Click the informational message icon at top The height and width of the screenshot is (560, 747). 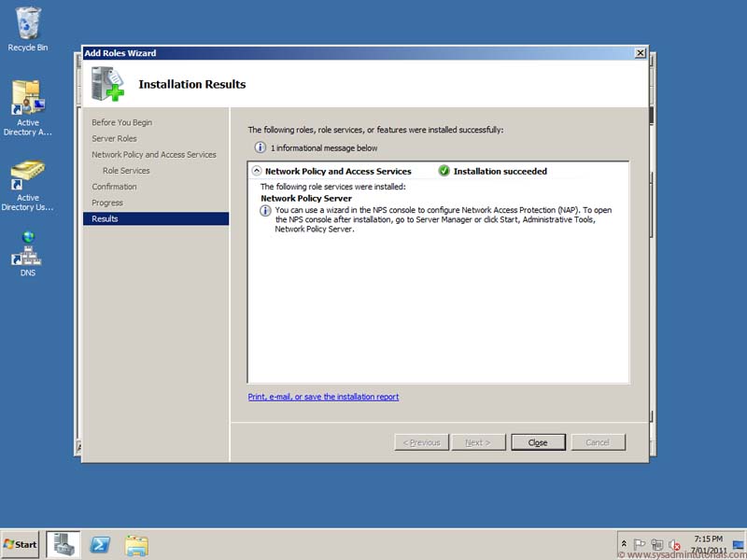click(261, 147)
